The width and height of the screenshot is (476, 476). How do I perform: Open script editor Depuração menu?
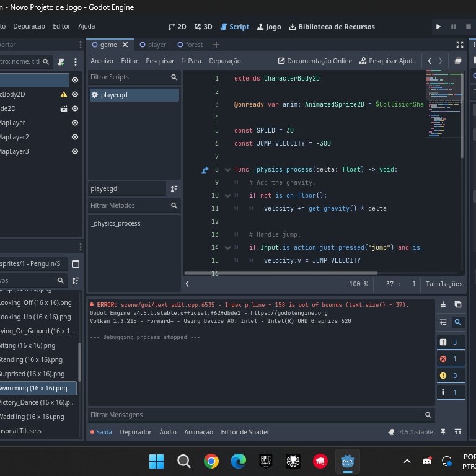(225, 61)
